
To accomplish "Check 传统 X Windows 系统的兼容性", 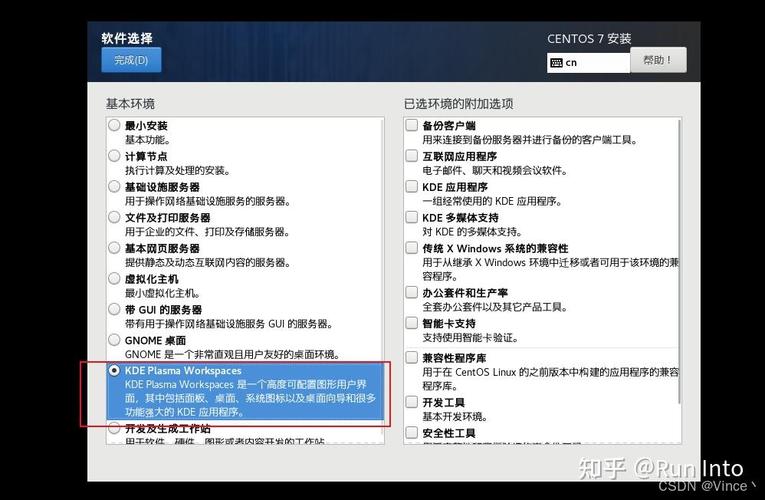I will tap(412, 248).
